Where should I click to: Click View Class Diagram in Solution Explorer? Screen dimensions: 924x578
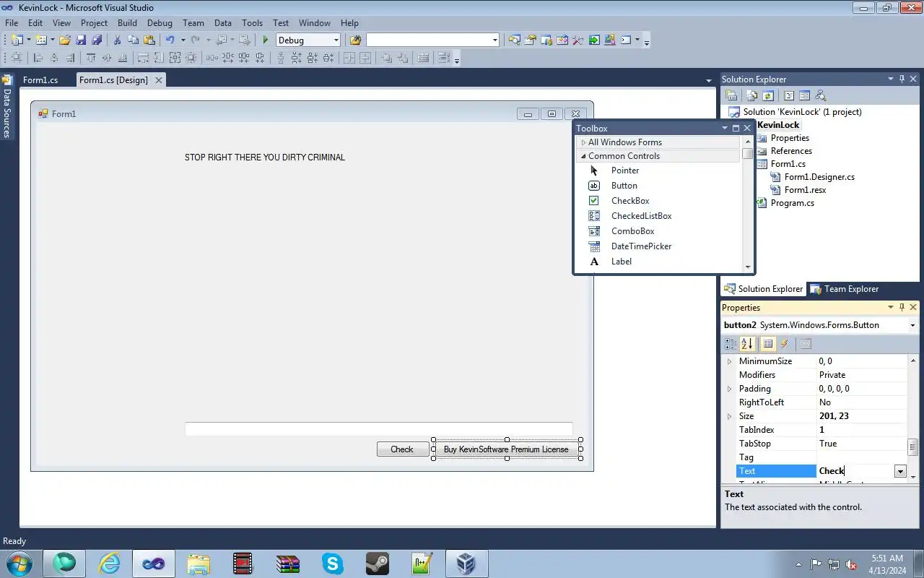click(820, 95)
